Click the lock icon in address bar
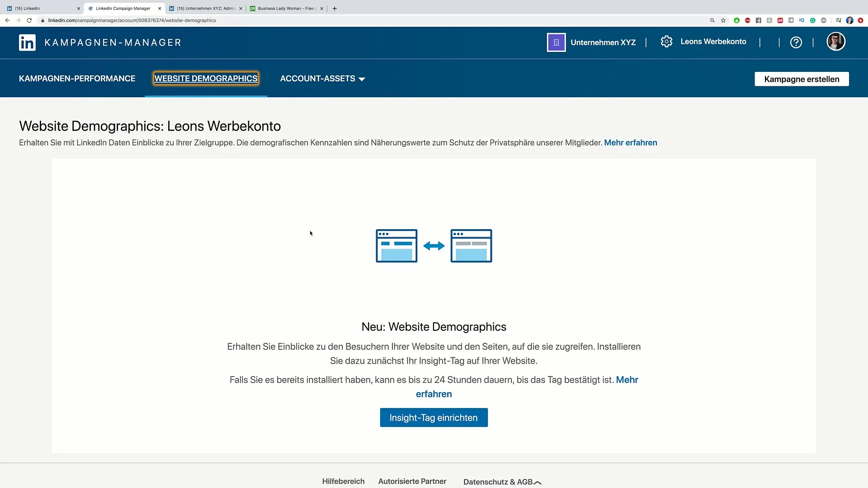This screenshot has height=488, width=868. (42, 20)
